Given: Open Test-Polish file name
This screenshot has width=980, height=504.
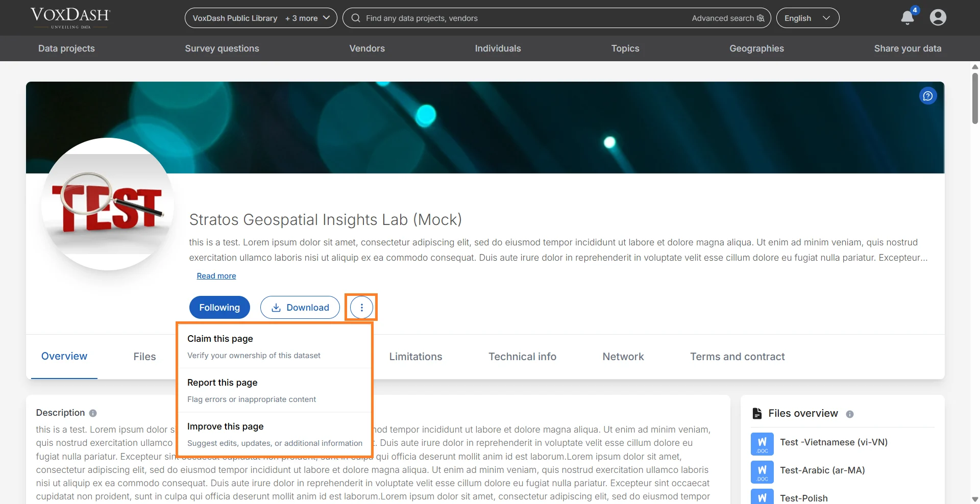Looking at the screenshot, I should [x=804, y=498].
